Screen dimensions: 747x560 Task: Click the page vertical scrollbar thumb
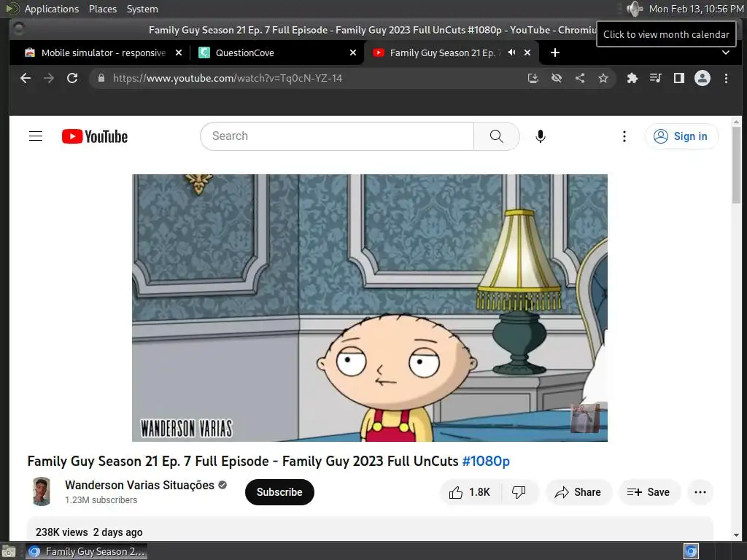736,166
